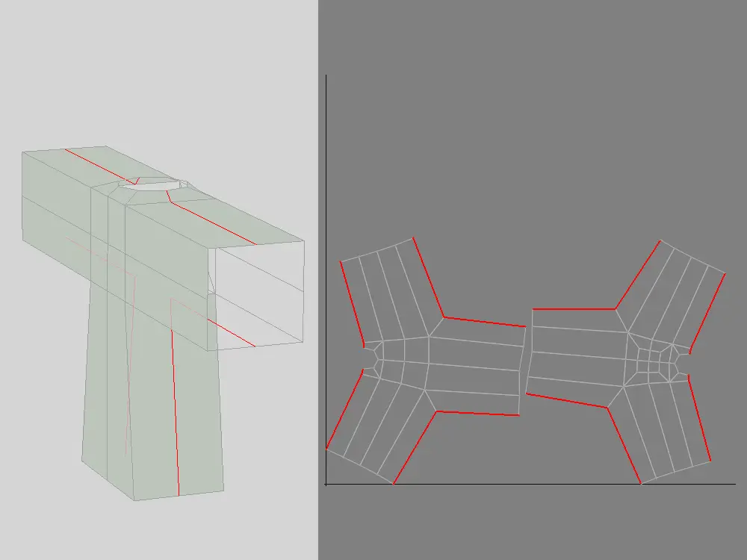The width and height of the screenshot is (747, 560).
Task: Select the small notch on the left UV island
Action: pyautogui.click(x=368, y=358)
